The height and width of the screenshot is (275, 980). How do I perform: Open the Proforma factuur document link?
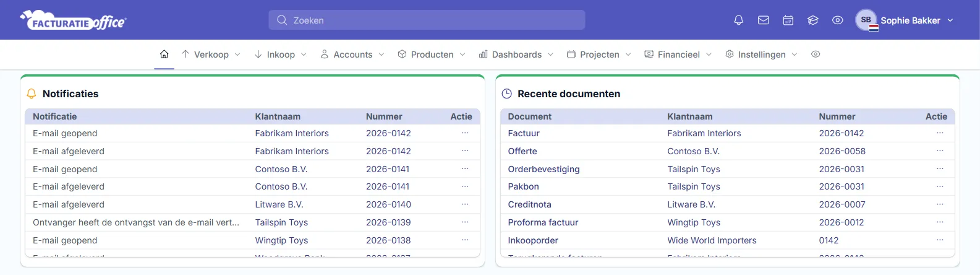(x=543, y=222)
